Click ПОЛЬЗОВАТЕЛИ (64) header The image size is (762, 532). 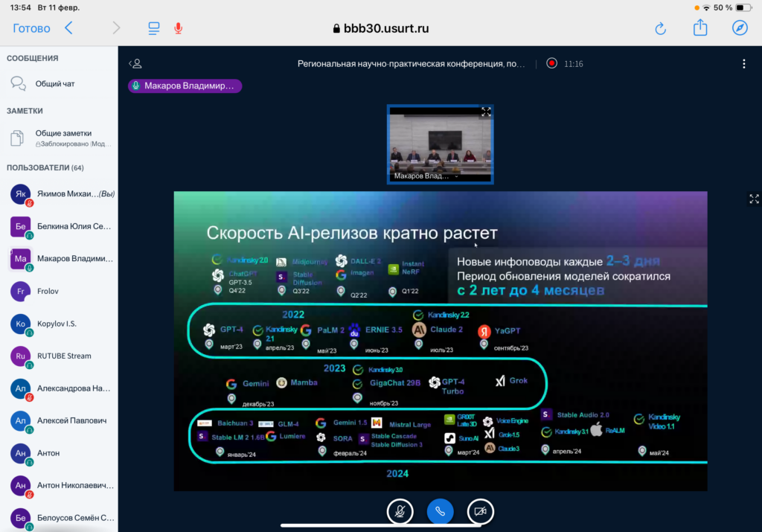coord(45,167)
